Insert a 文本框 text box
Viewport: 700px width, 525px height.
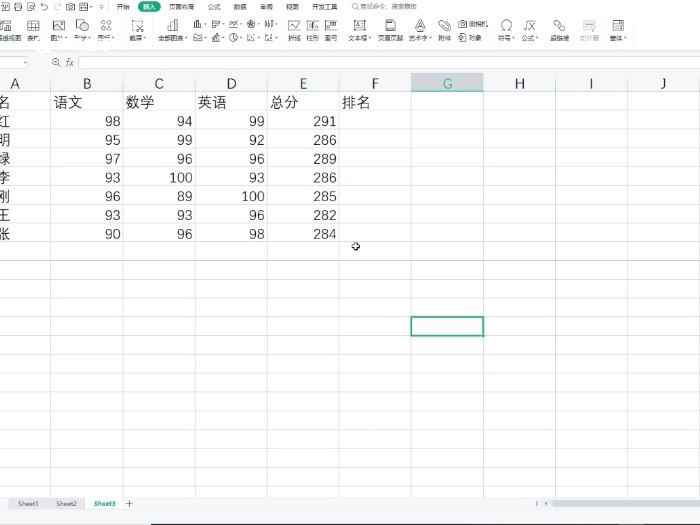[x=359, y=30]
